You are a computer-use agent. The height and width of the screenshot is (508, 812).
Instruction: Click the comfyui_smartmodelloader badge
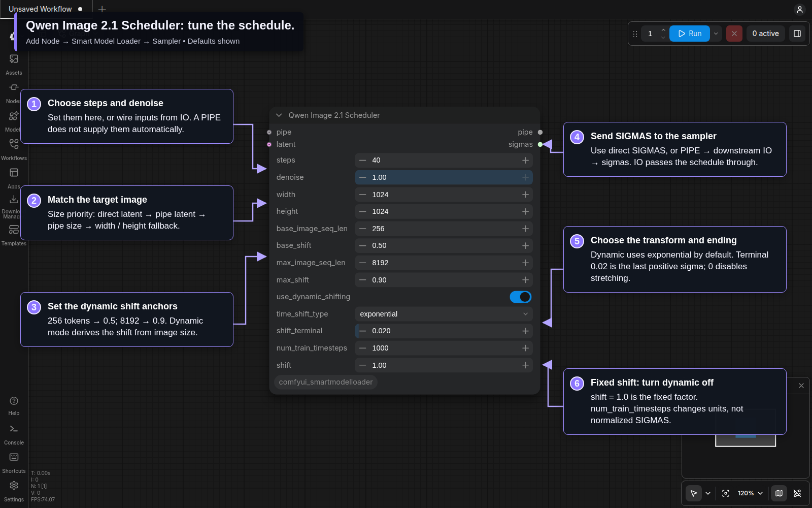tap(326, 382)
